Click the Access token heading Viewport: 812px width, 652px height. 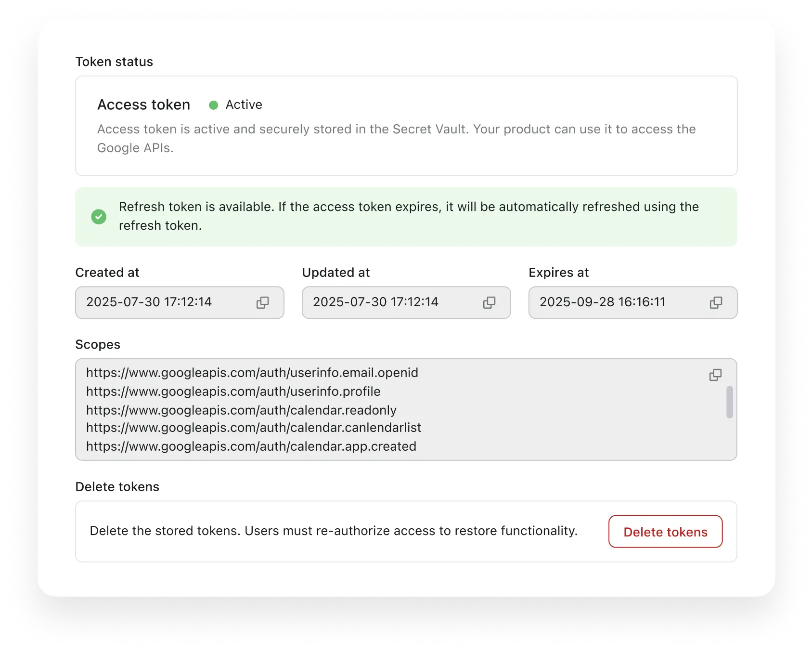(144, 105)
